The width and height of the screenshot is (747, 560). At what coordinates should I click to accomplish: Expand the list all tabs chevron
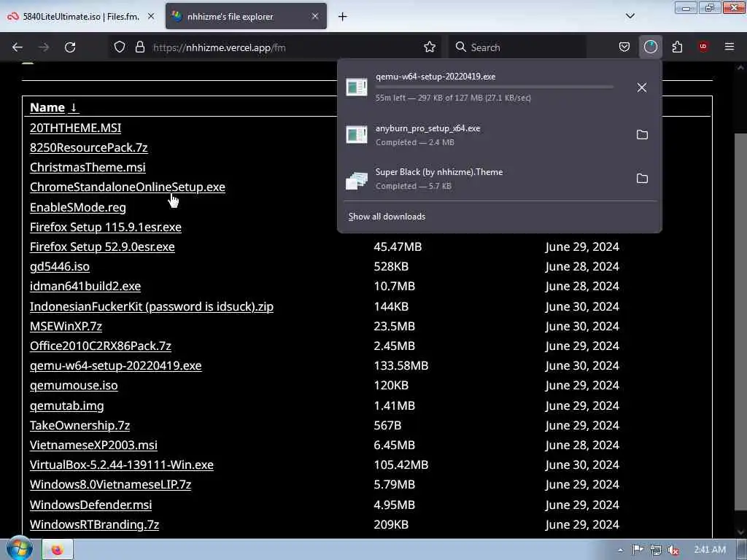pos(630,16)
